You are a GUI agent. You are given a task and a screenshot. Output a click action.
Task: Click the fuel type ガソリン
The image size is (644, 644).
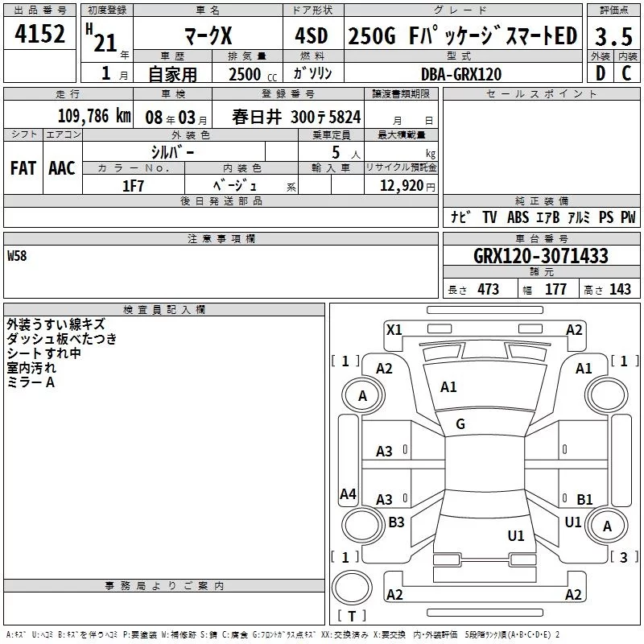312,73
